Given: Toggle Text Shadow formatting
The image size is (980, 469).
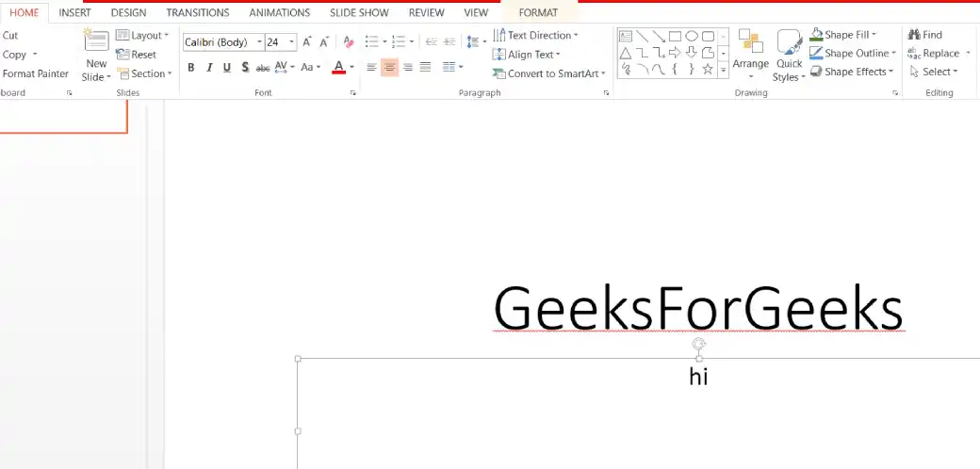Looking at the screenshot, I should [x=245, y=68].
